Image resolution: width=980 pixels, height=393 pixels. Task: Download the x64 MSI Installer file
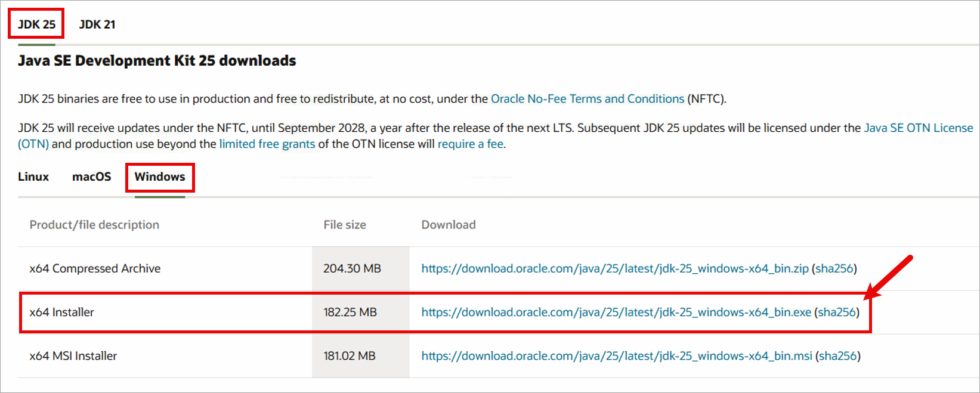point(616,356)
